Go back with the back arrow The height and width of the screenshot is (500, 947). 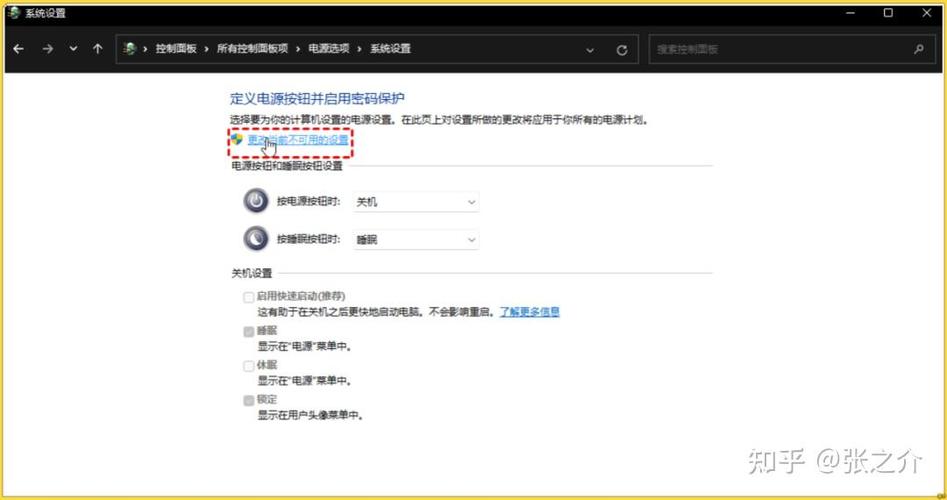click(x=18, y=49)
